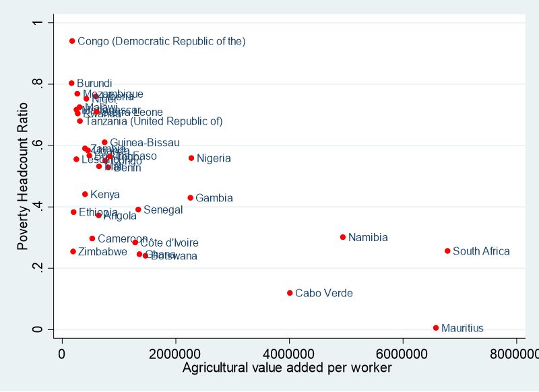Click the Nigeria data point
Image resolution: width=539 pixels, height=392 pixels.
pos(191,158)
